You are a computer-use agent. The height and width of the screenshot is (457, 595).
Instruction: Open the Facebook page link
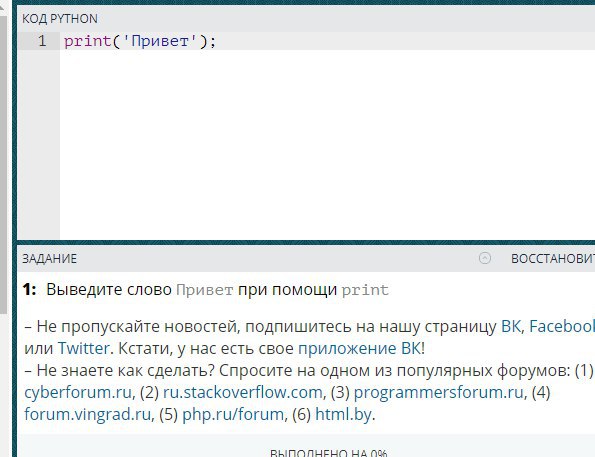562,326
